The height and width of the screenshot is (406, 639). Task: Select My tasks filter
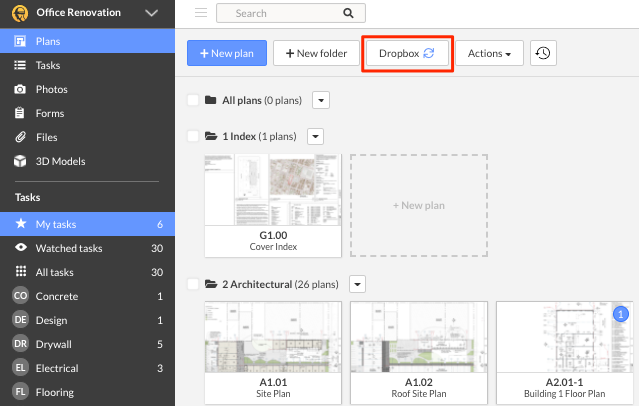[x=87, y=224]
